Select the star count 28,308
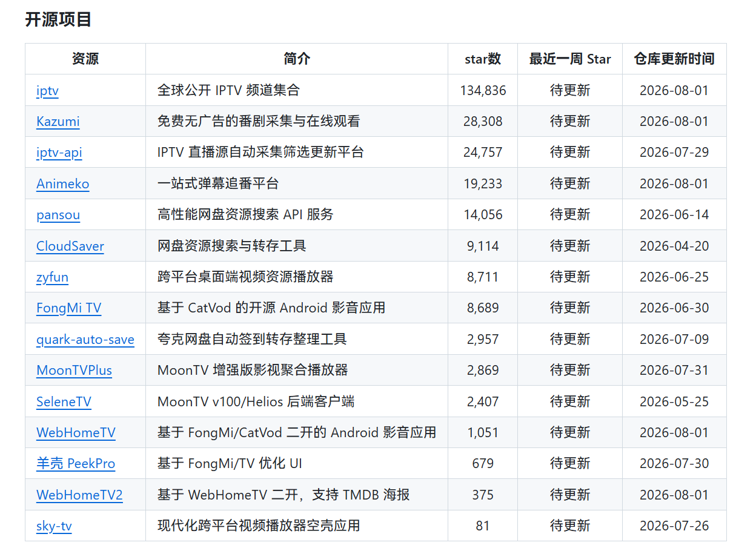756x551 pixels. coord(483,122)
